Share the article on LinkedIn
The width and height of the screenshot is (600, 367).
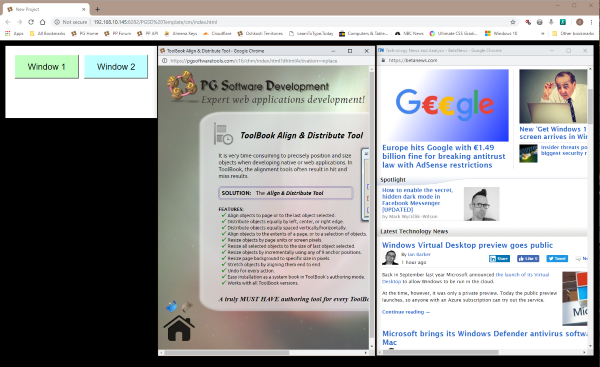499,259
